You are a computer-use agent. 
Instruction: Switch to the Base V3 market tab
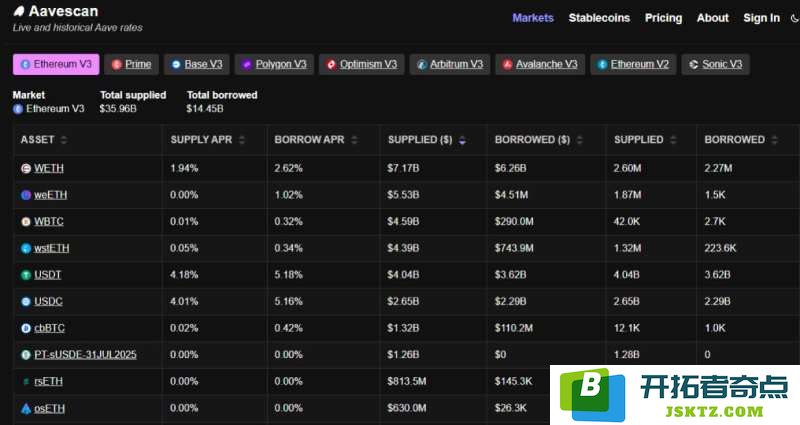click(197, 64)
